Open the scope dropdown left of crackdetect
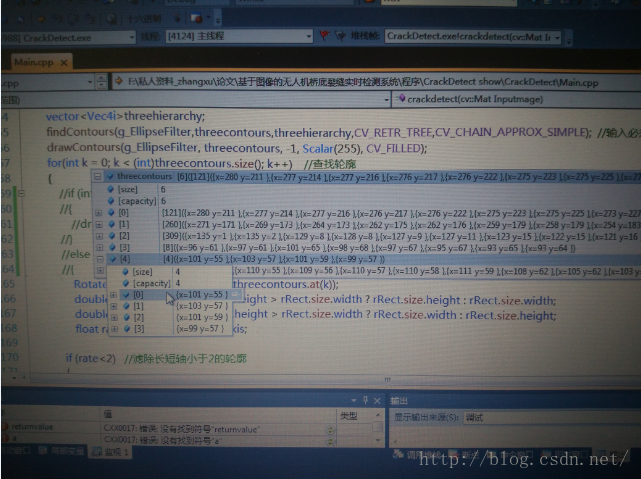 [195, 100]
